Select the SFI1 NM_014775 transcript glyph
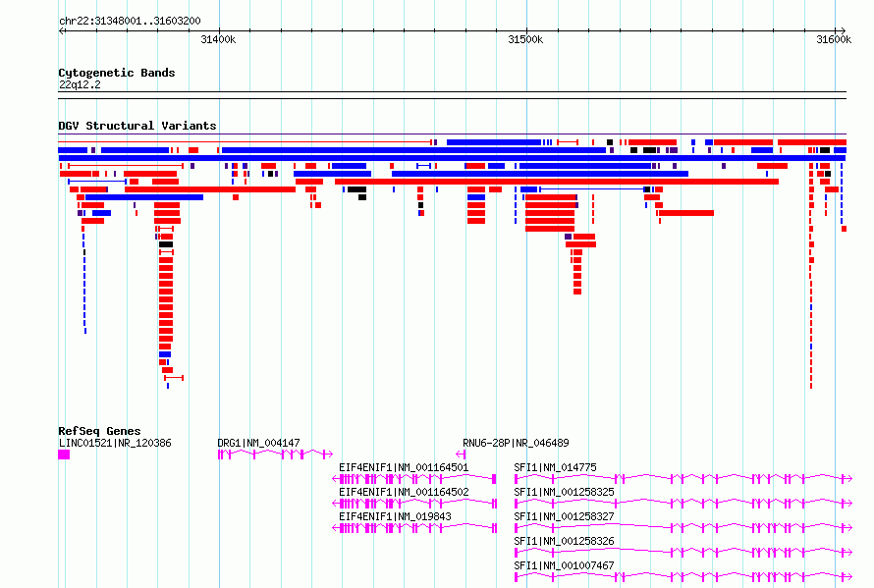Screen dimensions: 874x588 (683, 479)
